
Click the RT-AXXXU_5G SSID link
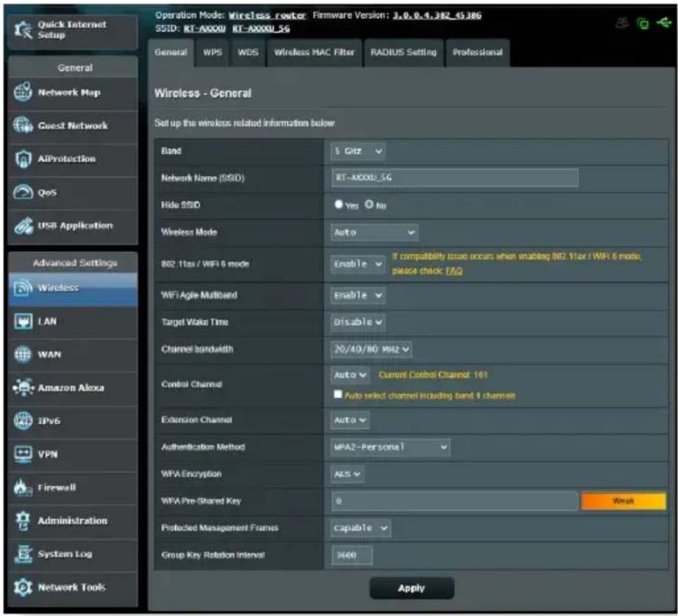(x=261, y=29)
